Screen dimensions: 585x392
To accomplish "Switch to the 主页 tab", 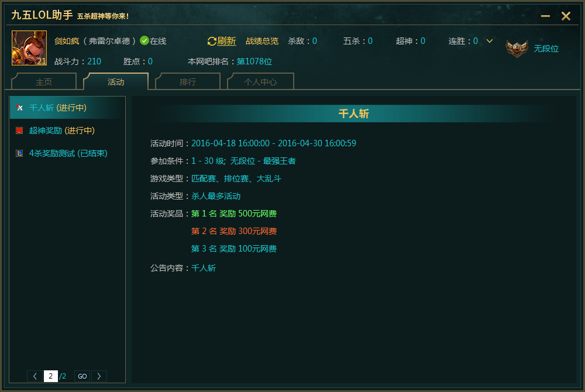I will pyautogui.click(x=44, y=82).
